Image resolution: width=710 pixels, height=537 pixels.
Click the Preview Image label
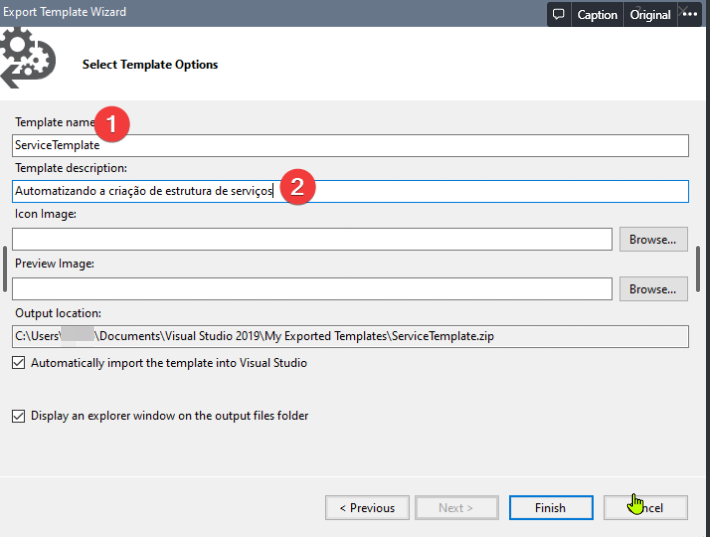54,264
